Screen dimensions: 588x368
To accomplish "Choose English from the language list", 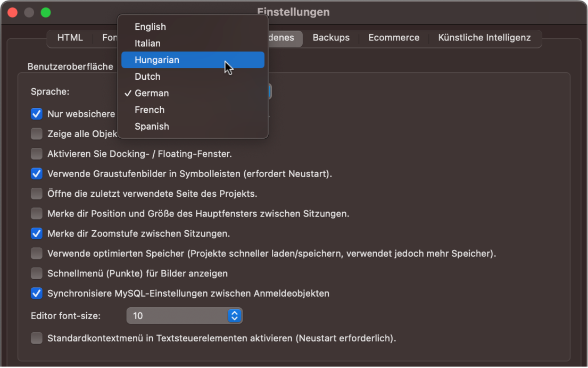I will coord(150,27).
